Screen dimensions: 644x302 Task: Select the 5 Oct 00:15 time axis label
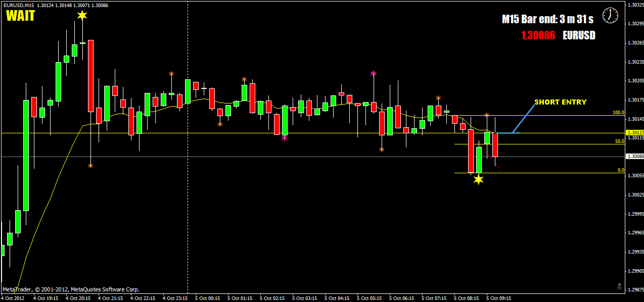[208, 298]
